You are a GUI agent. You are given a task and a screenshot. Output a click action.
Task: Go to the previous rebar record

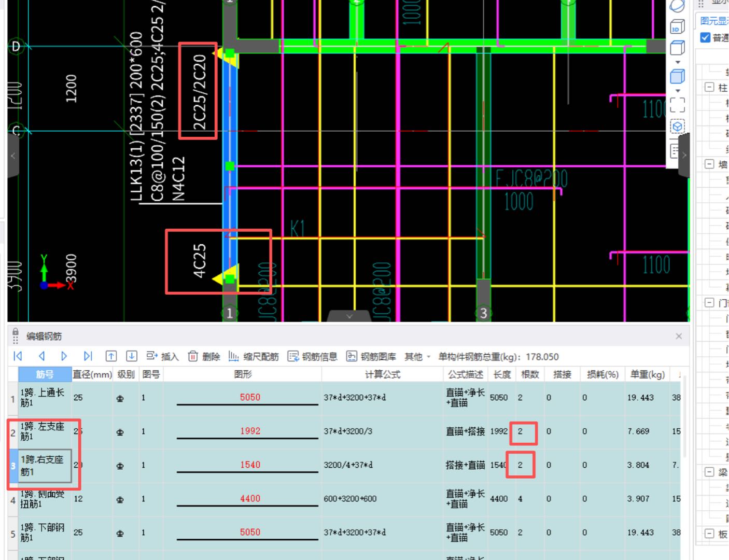[x=41, y=356]
